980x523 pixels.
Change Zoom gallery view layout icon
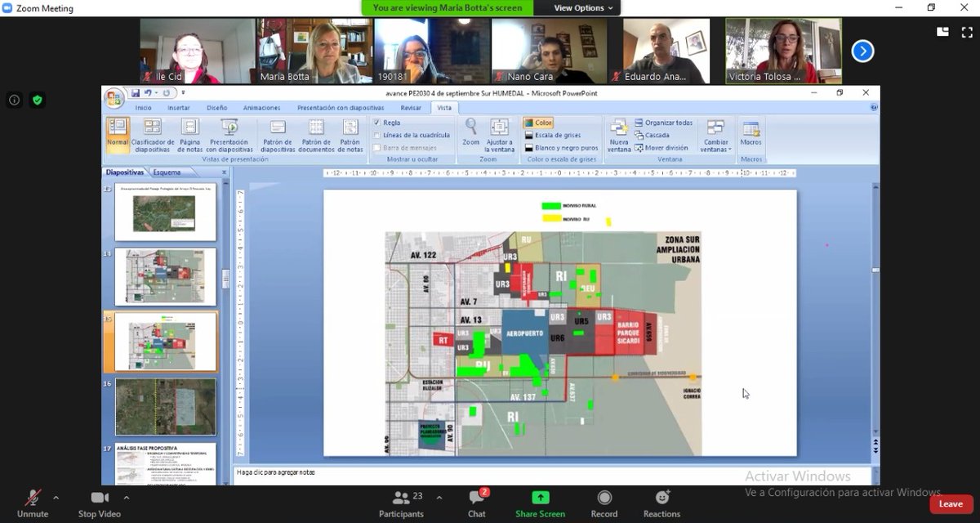943,32
